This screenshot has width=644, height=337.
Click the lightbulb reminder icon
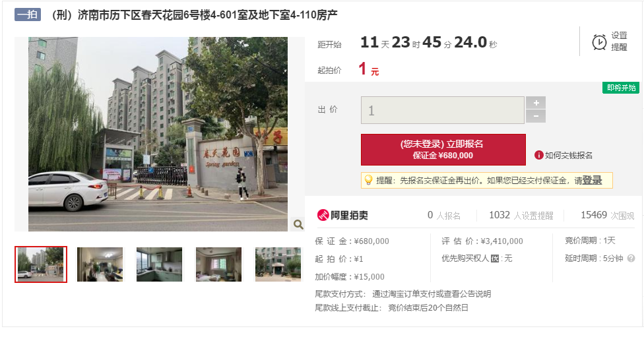tap(368, 180)
